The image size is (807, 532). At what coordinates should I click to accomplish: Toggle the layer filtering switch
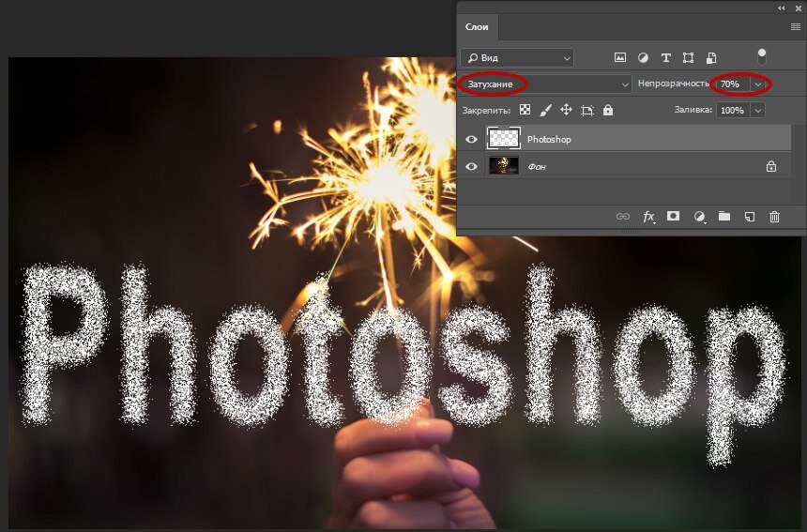pos(762,56)
